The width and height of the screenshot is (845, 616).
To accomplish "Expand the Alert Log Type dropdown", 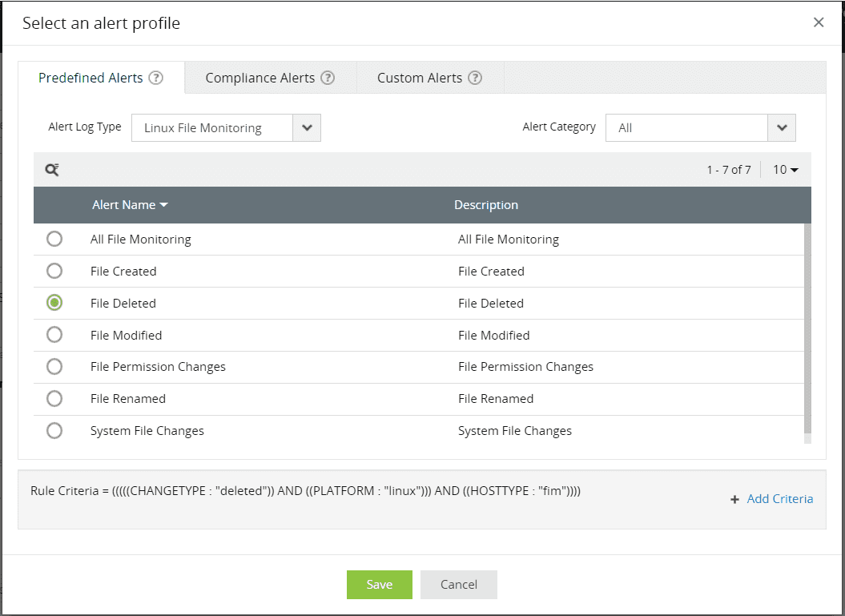I will [307, 127].
